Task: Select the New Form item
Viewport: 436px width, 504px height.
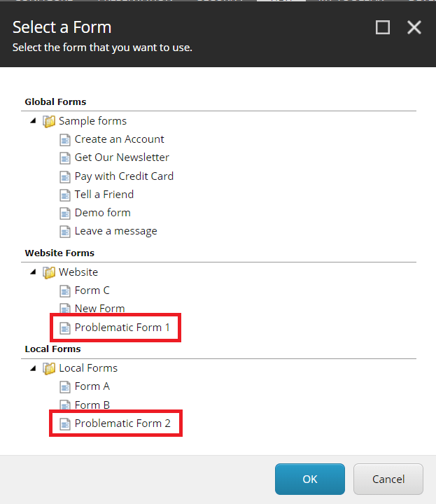Action: coord(99,309)
